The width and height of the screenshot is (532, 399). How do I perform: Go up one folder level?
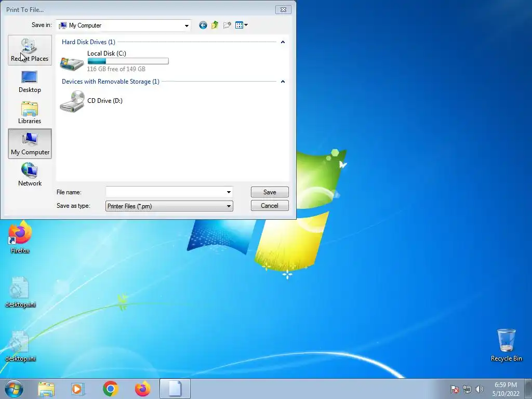(x=215, y=25)
